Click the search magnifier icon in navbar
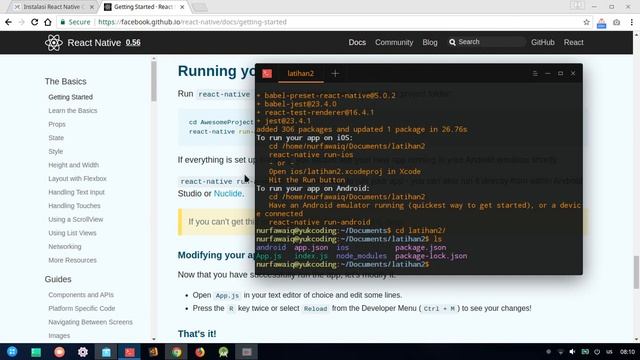The height and width of the screenshot is (360, 640). pos(452,42)
